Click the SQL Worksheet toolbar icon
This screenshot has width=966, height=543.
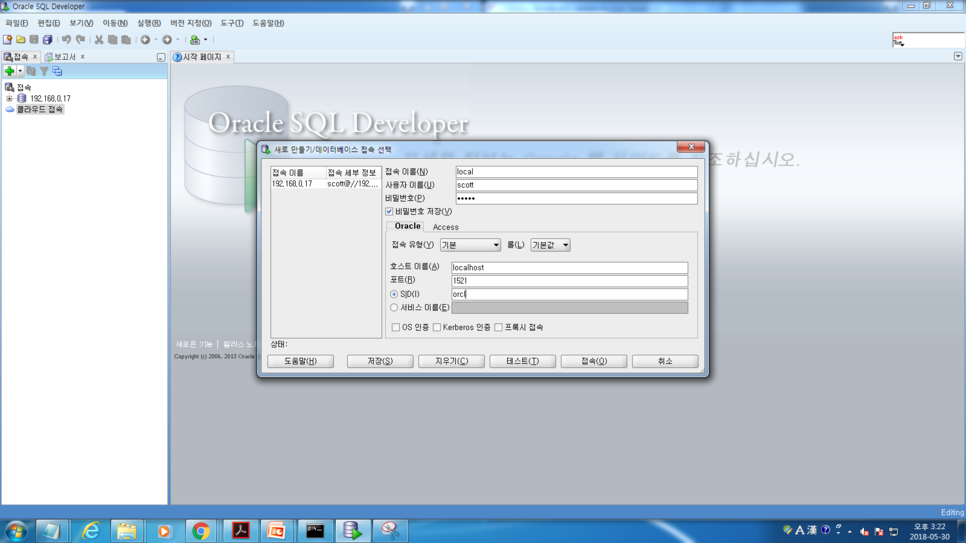[195, 39]
